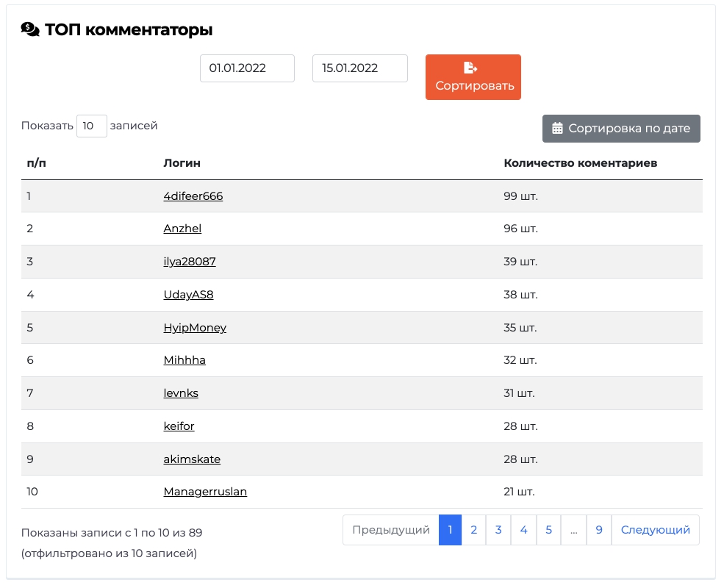Sort by the п/п column header

pos(37,163)
